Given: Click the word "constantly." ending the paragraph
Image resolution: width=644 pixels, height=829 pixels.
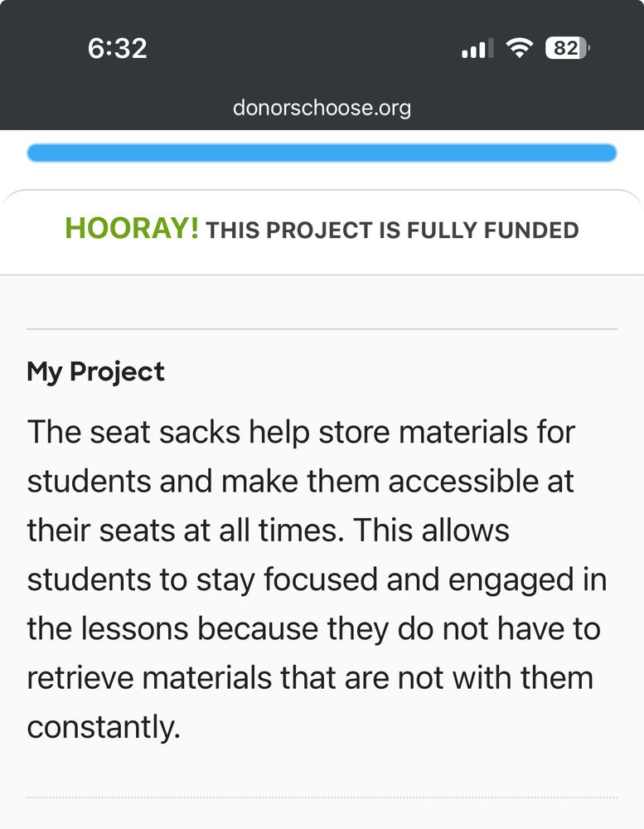Looking at the screenshot, I should pos(103,727).
